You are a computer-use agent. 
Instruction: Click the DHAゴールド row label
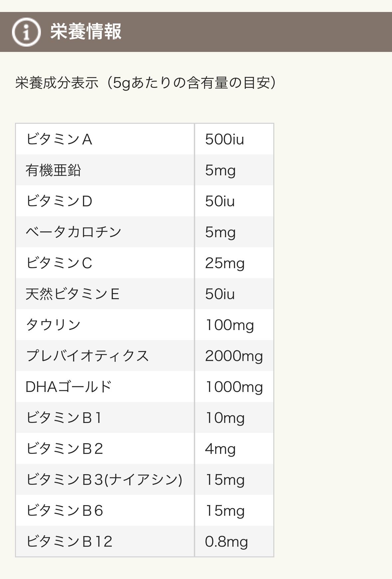point(68,387)
